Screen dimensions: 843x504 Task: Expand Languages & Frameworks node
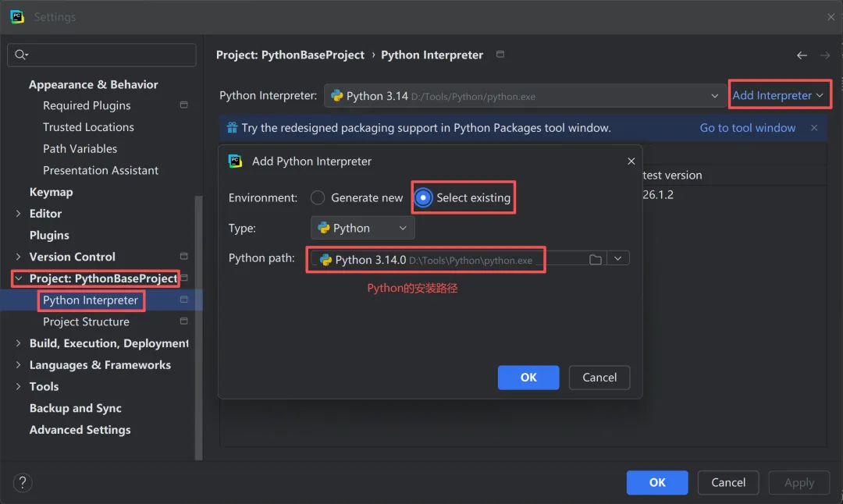18,365
